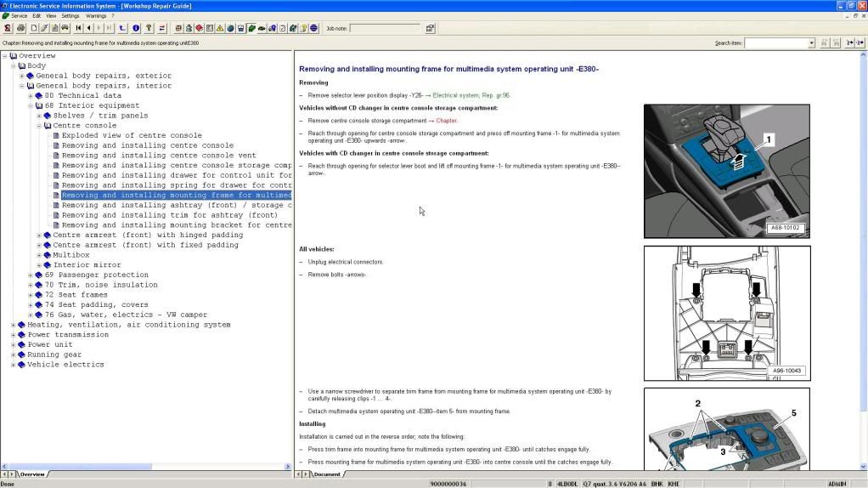Open the red Chapter link
Viewport: 868px width, 488px height.
coord(447,121)
